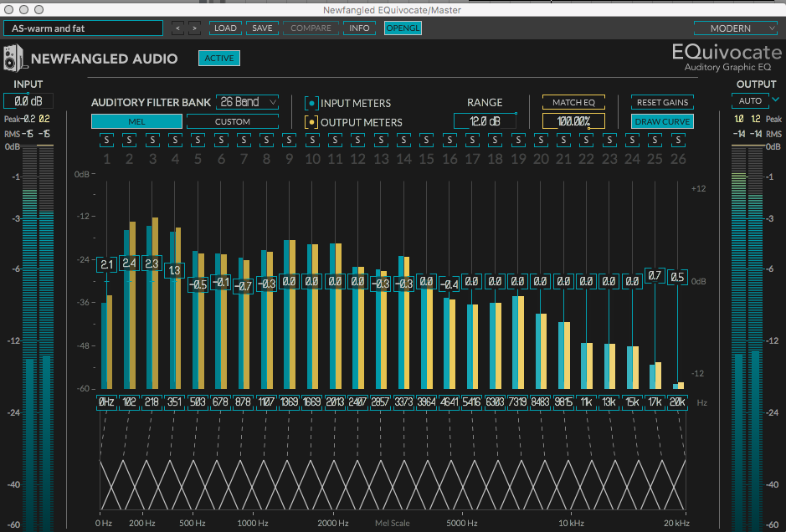
Task: Click band 26 gain handle 0.5
Action: click(x=677, y=277)
